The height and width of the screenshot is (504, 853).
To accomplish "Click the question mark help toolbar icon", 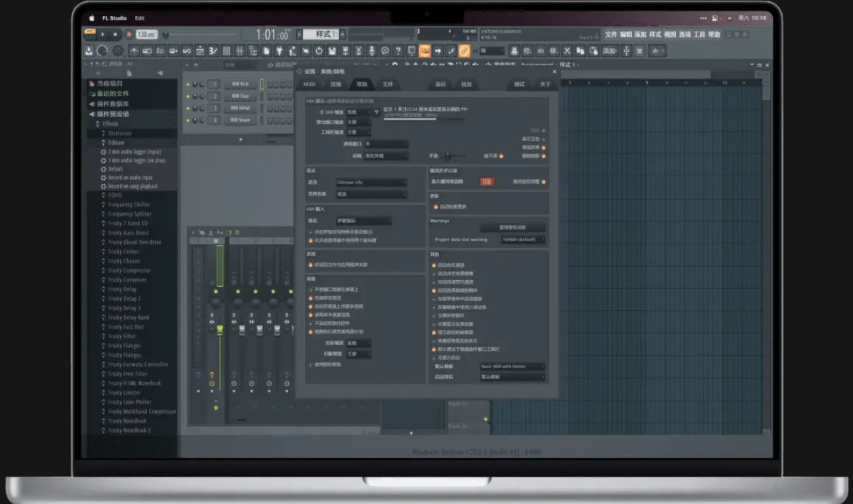I will (x=398, y=51).
